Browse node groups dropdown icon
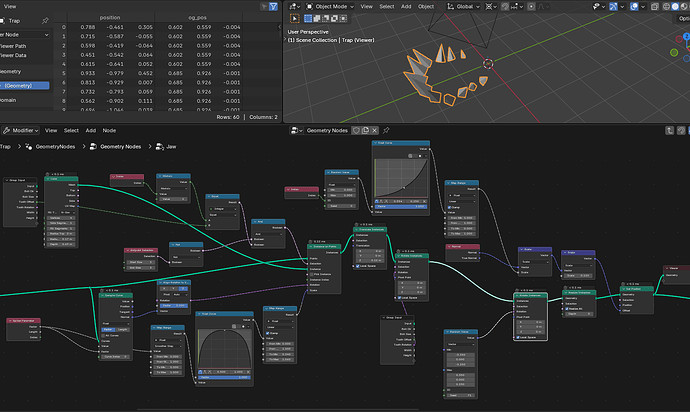 click(x=297, y=130)
